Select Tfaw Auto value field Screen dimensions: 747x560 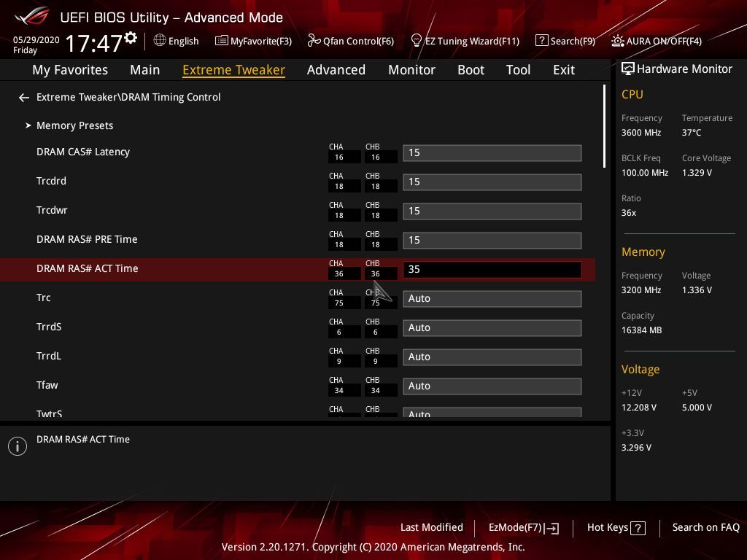point(492,386)
